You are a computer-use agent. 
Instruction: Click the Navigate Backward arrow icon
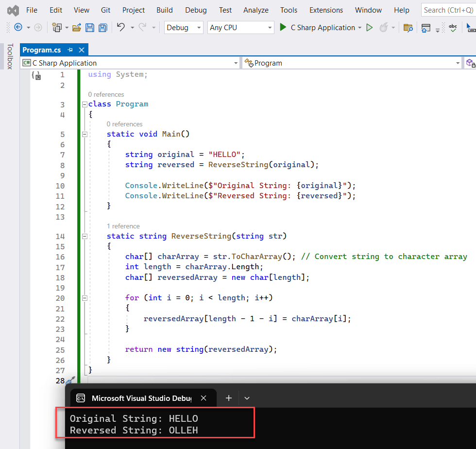click(x=17, y=28)
